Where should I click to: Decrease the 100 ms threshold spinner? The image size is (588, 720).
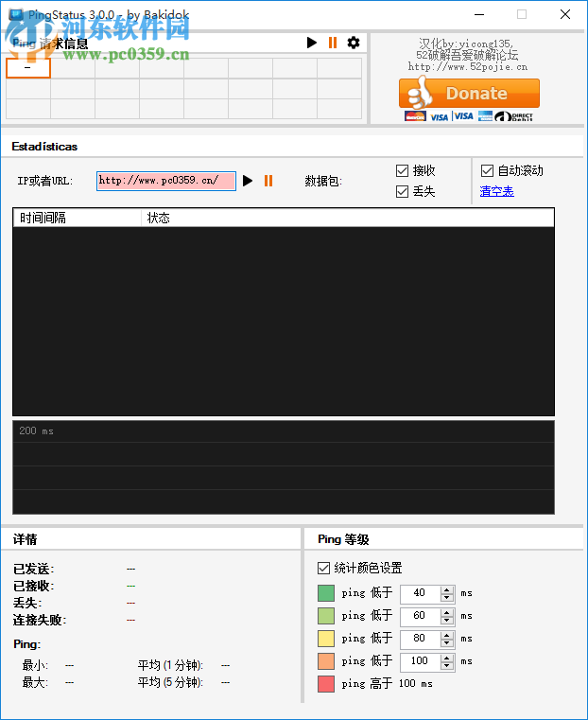click(447, 665)
